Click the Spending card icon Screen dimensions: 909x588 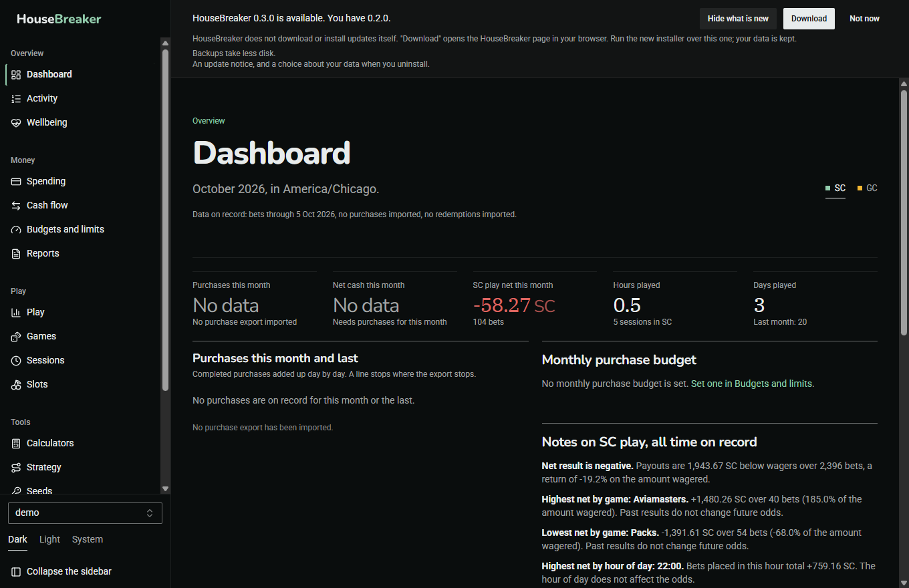pyautogui.click(x=16, y=181)
